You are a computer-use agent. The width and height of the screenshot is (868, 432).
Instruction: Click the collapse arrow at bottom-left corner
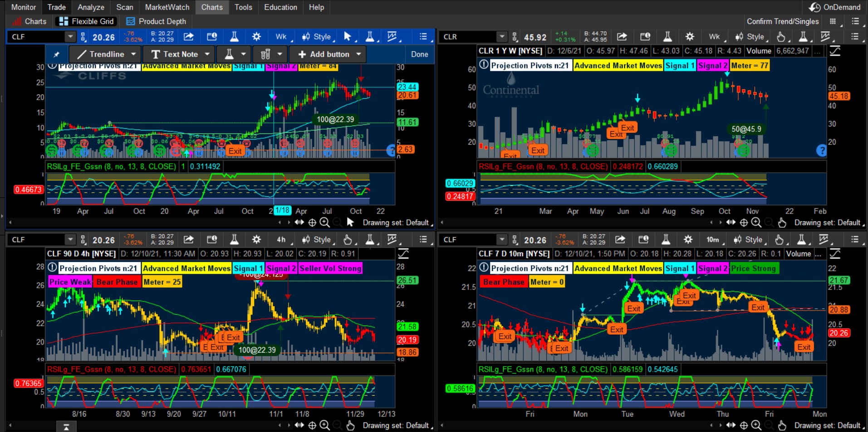(x=66, y=427)
